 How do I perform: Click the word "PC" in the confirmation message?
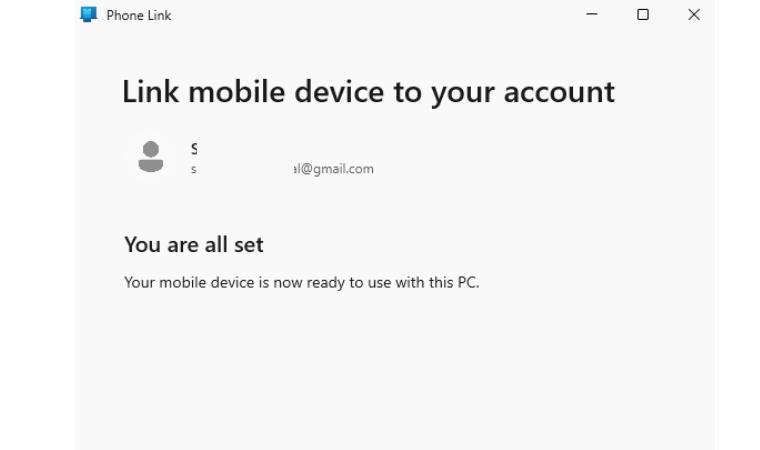click(467, 282)
